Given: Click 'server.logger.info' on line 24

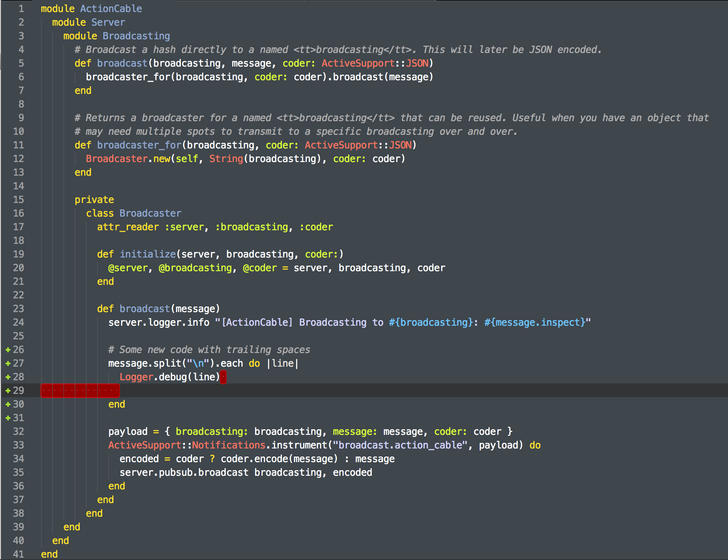Looking at the screenshot, I should [x=159, y=323].
